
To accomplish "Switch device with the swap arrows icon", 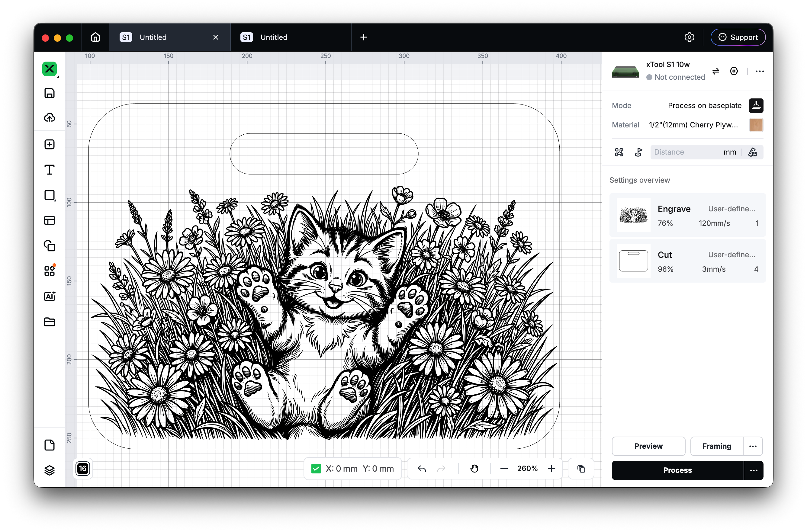I will pos(716,71).
